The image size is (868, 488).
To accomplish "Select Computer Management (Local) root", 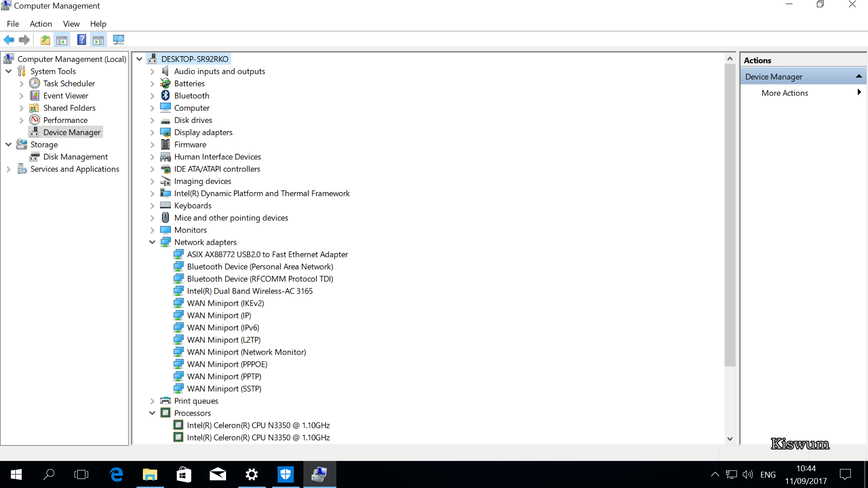I will (x=71, y=59).
